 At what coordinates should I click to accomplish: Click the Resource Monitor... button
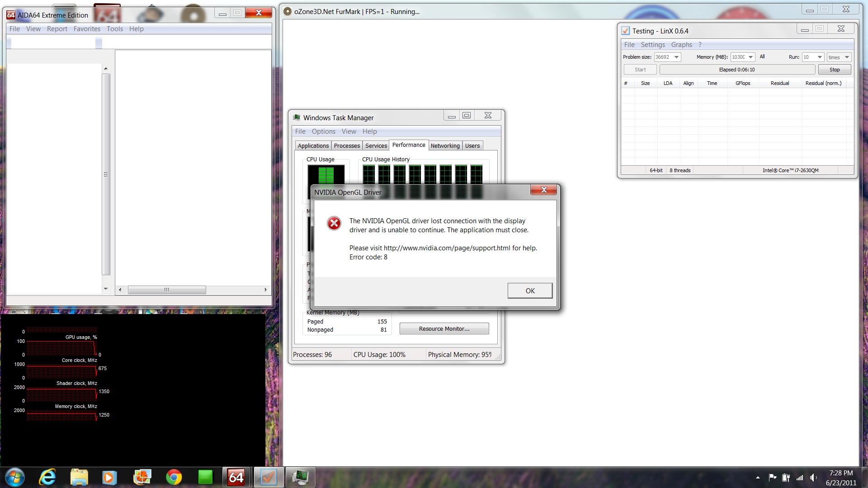point(444,328)
